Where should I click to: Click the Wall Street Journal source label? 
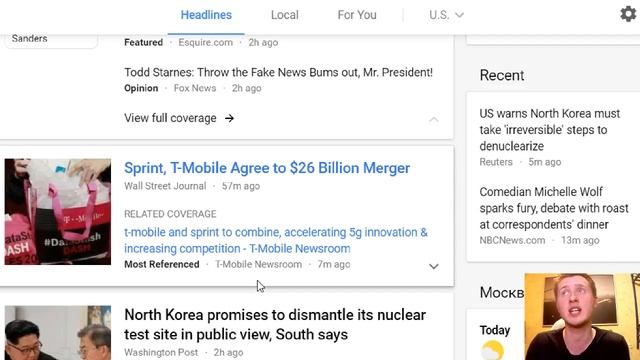pos(165,186)
